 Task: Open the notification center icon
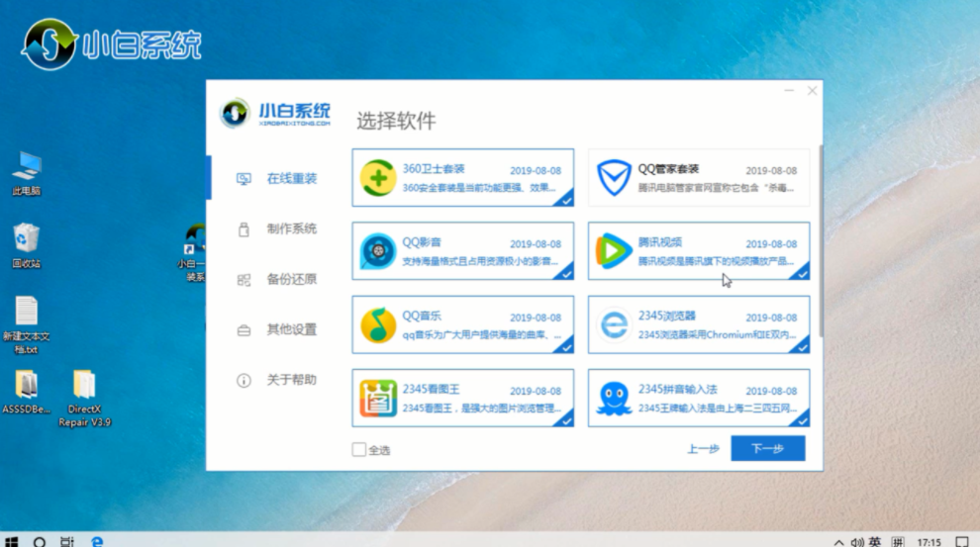pyautogui.click(x=962, y=541)
